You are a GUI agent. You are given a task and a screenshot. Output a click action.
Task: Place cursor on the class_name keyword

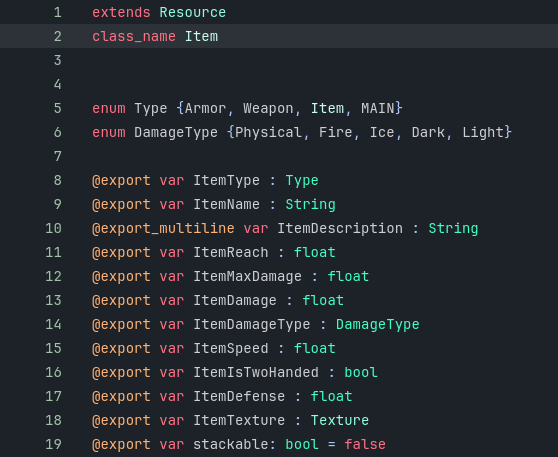coord(134,36)
